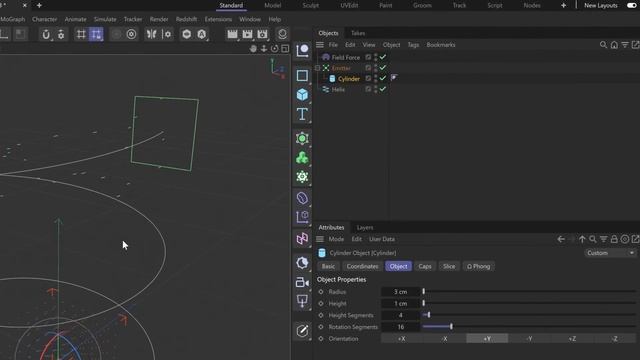Open the Caps tab
This screenshot has height=360, width=640.
pyautogui.click(x=424, y=266)
